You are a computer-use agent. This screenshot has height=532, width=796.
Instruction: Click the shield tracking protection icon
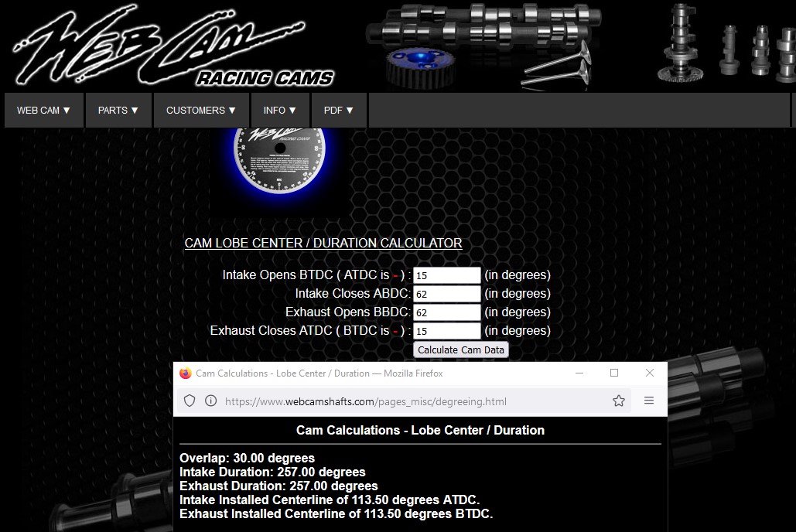[x=190, y=401]
